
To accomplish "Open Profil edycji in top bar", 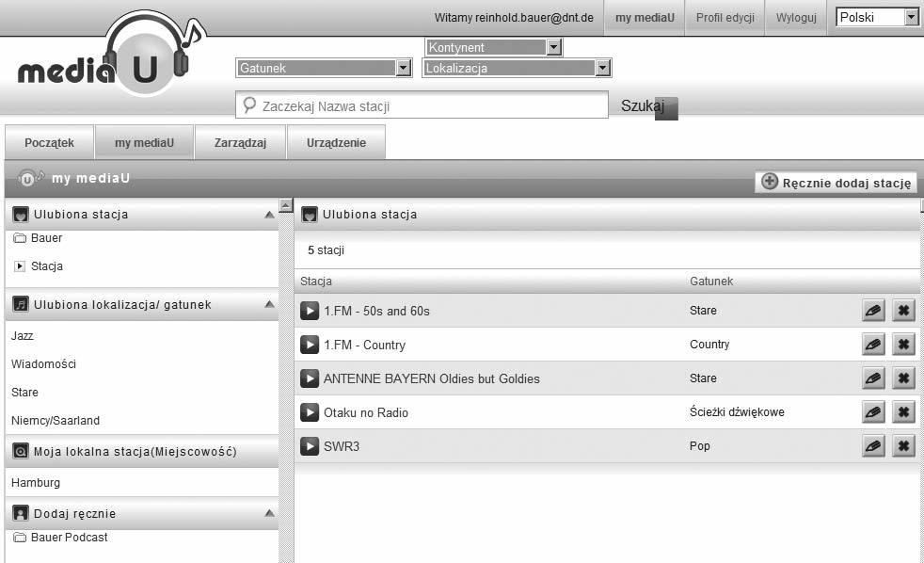I will coord(725,18).
